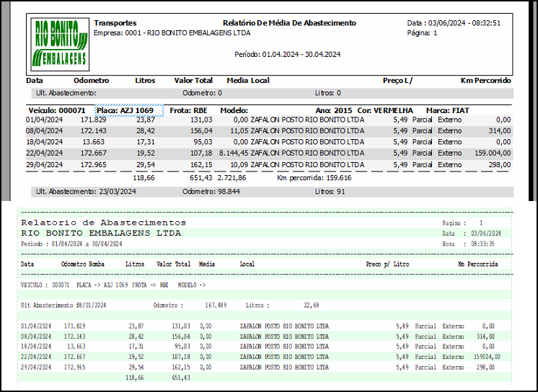
Task: Click the 'Pagina : 1' entry in lower report
Action: click(x=462, y=223)
